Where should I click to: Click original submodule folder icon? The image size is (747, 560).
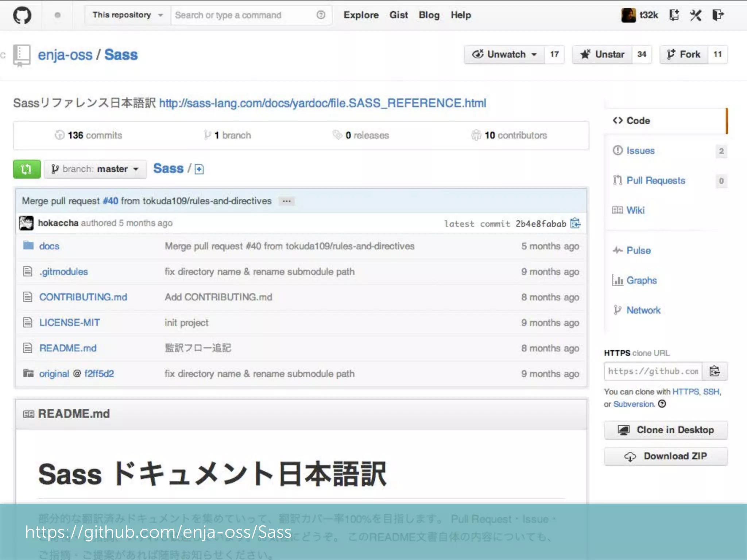point(28,373)
